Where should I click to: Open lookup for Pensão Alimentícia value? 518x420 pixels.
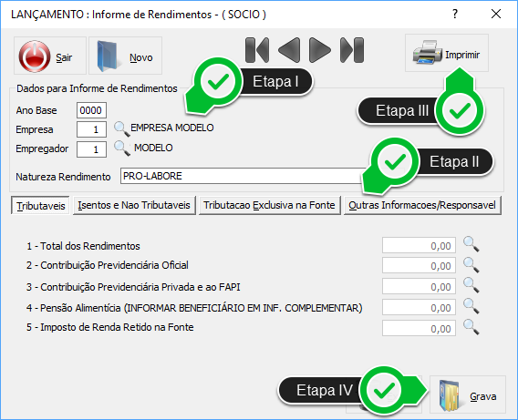pyautogui.click(x=471, y=306)
